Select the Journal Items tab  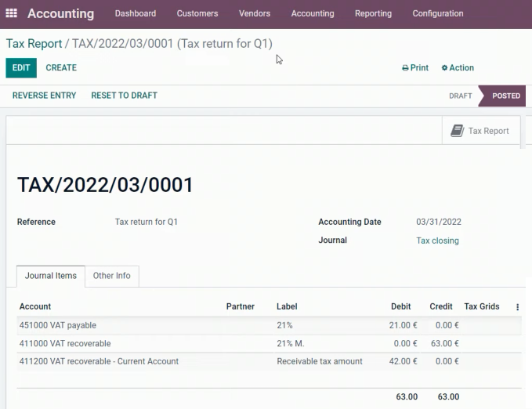tap(51, 276)
